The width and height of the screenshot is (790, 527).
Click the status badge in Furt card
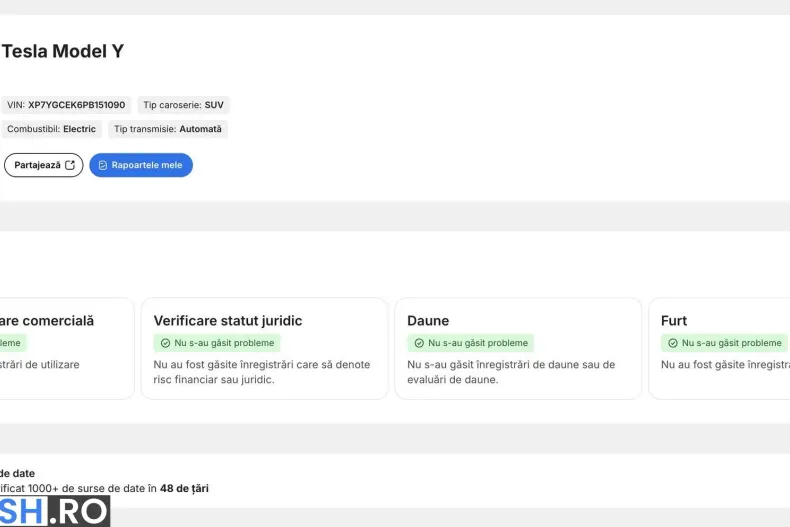[725, 343]
